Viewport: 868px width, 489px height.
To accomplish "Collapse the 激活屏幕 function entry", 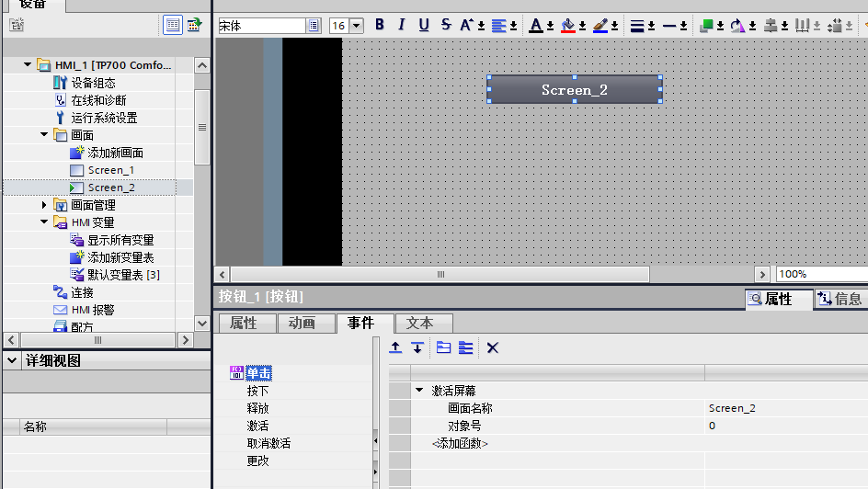I will coord(419,391).
